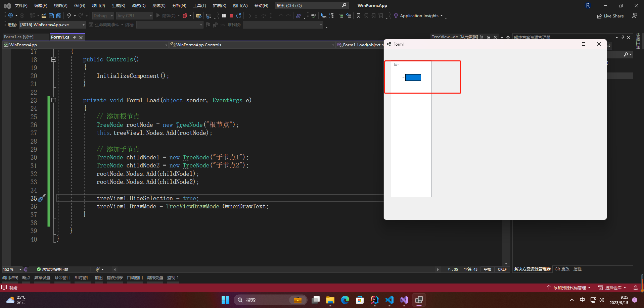644x308 pixels.
Task: Collapse the root tree node in Form1
Action: pos(396,64)
